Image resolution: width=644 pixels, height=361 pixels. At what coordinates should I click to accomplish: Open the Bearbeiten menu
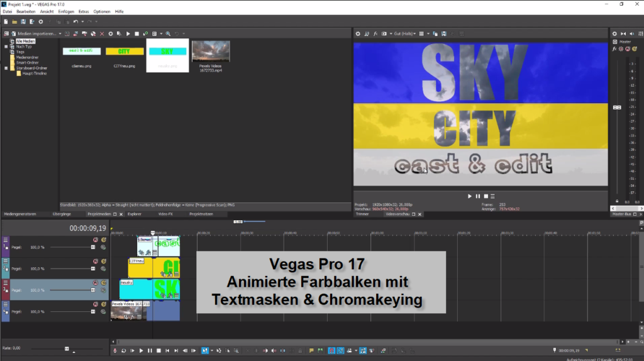26,11
